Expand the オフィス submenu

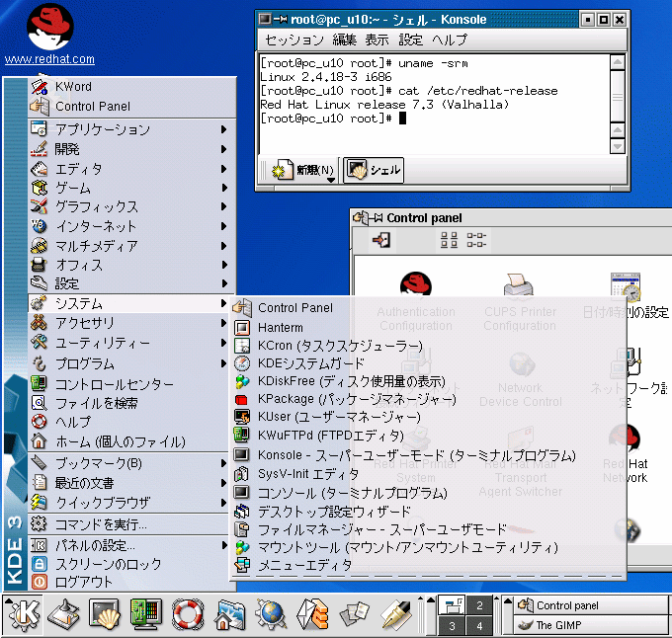[x=132, y=265]
